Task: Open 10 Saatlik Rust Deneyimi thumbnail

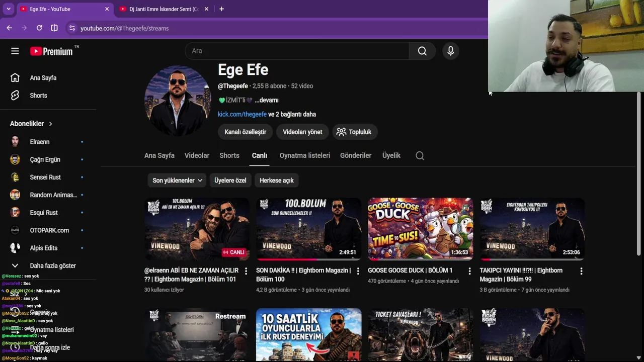Action: (x=308, y=335)
